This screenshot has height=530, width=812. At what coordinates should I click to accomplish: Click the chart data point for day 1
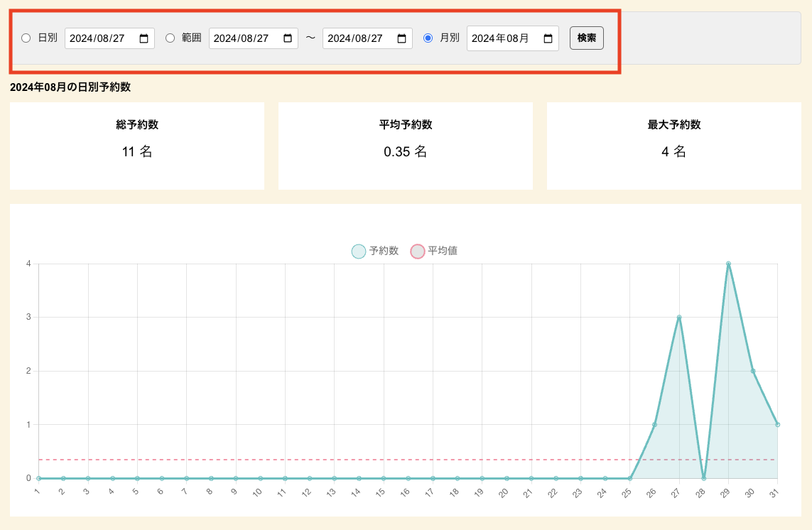point(39,478)
